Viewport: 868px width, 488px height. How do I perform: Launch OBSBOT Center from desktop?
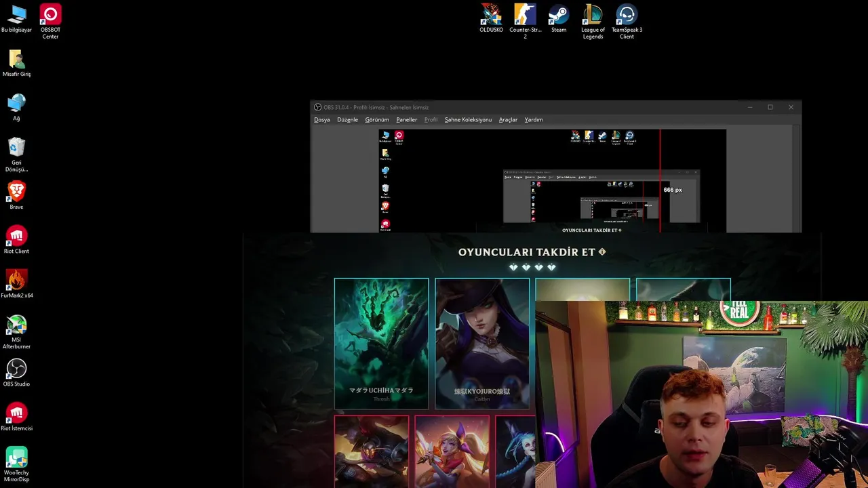pyautogui.click(x=50, y=22)
